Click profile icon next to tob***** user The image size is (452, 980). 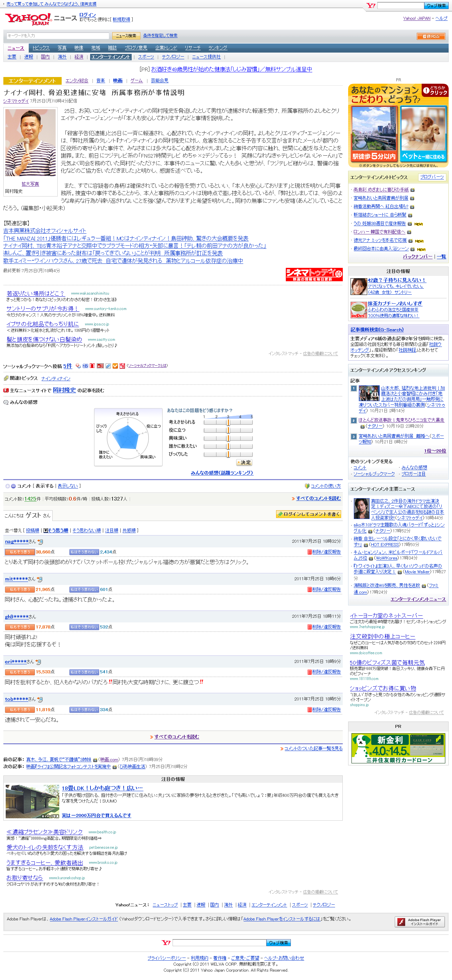pyautogui.click(x=40, y=699)
